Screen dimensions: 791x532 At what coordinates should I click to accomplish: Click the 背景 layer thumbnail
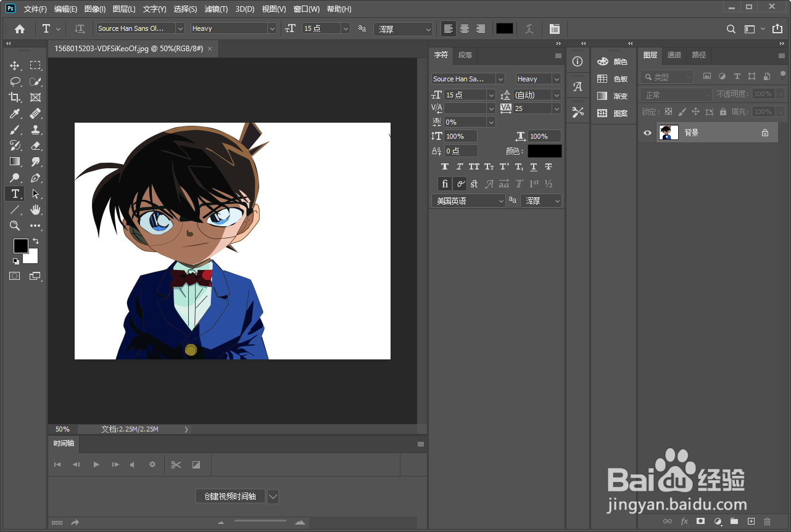coord(669,133)
